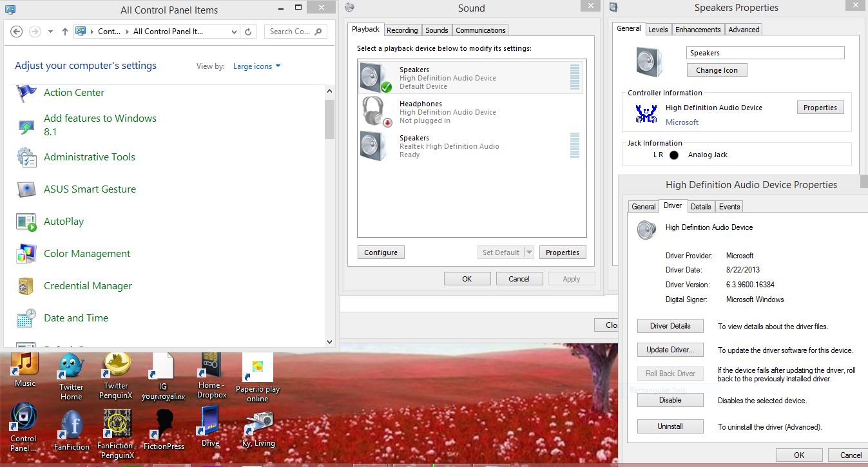Click the Configure button in Sound

tap(381, 253)
